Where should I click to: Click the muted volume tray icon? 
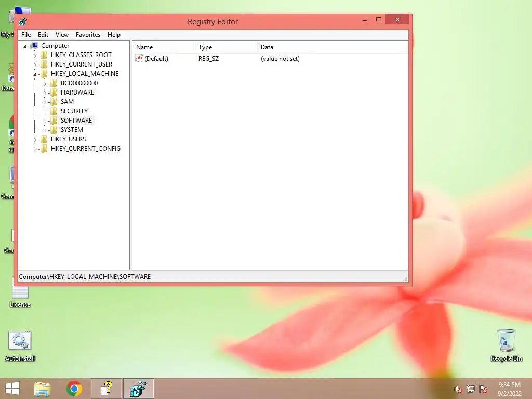click(x=458, y=389)
